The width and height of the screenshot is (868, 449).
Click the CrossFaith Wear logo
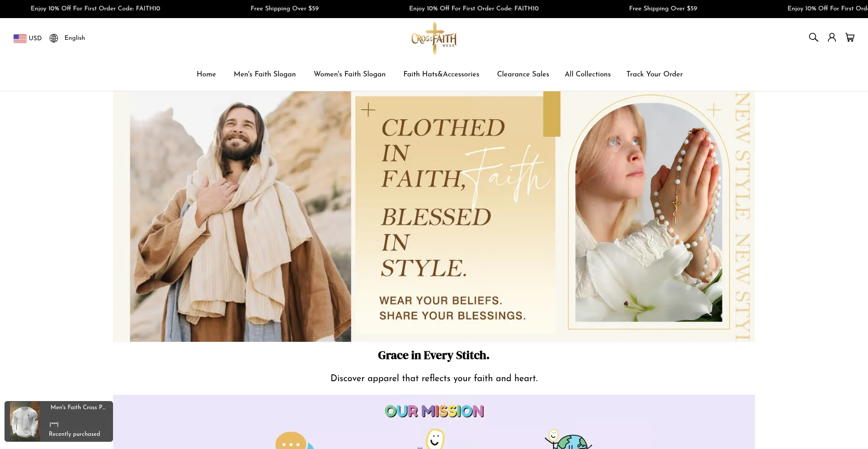[x=434, y=38]
